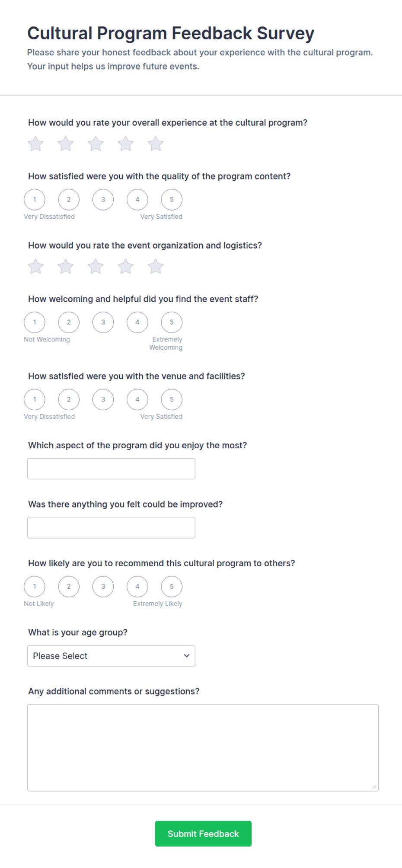The height and width of the screenshot is (868, 402).
Task: Click second star for organization and logistics
Action: (66, 267)
